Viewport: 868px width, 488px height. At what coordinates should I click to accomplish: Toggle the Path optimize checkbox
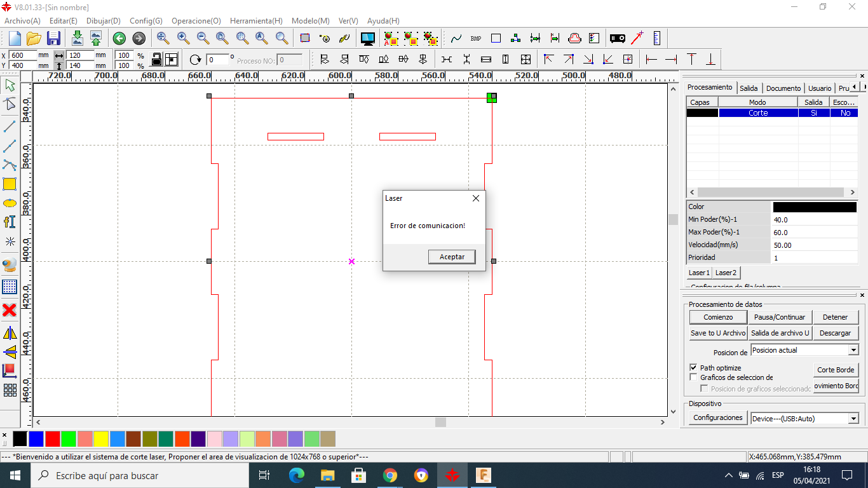click(x=693, y=368)
